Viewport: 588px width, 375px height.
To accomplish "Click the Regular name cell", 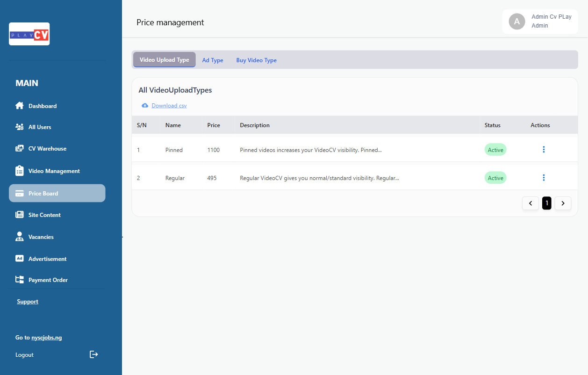I will [175, 178].
